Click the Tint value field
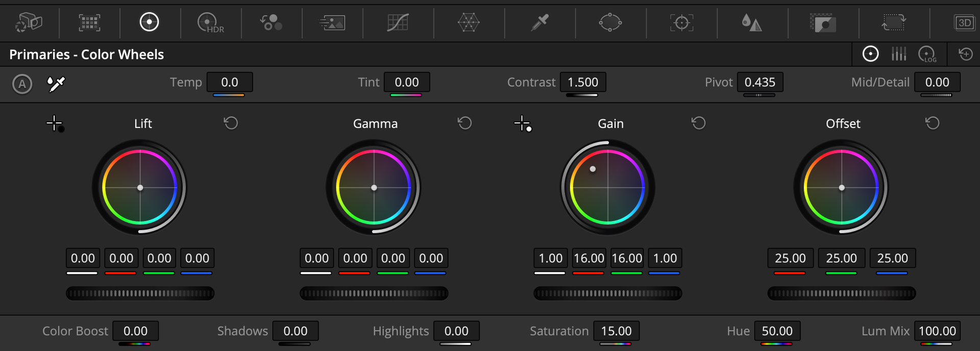Image resolution: width=980 pixels, height=351 pixels. pyautogui.click(x=407, y=82)
